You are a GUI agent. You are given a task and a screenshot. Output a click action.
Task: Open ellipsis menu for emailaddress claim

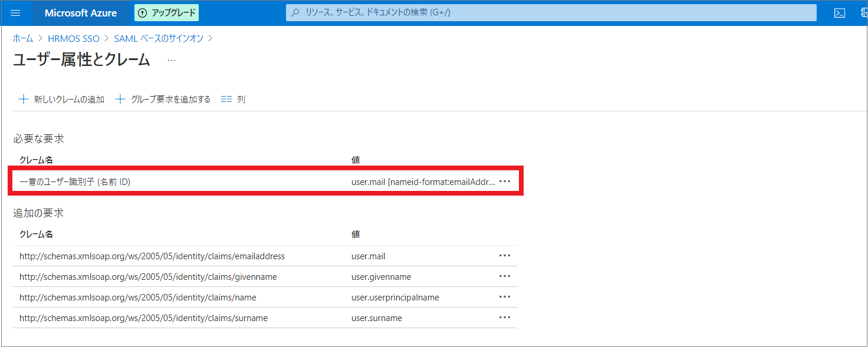pos(505,256)
